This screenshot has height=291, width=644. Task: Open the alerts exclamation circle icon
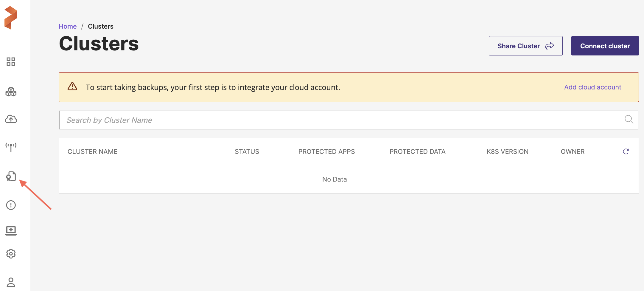point(11,205)
